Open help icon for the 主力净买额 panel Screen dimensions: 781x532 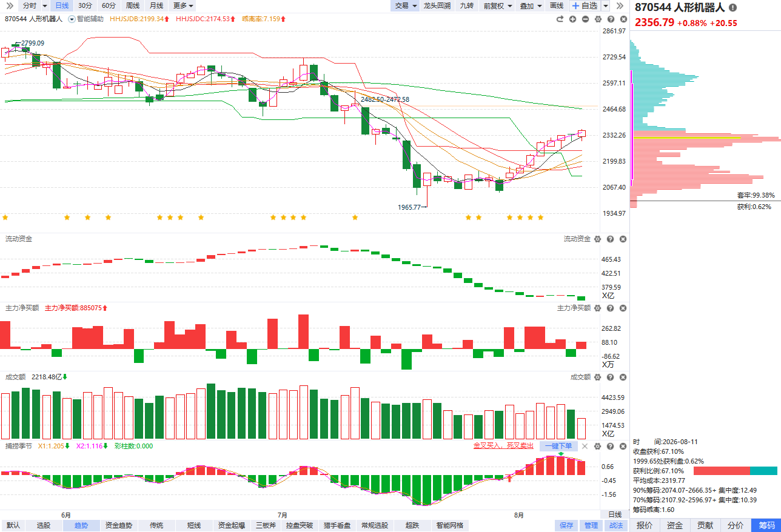(610, 308)
